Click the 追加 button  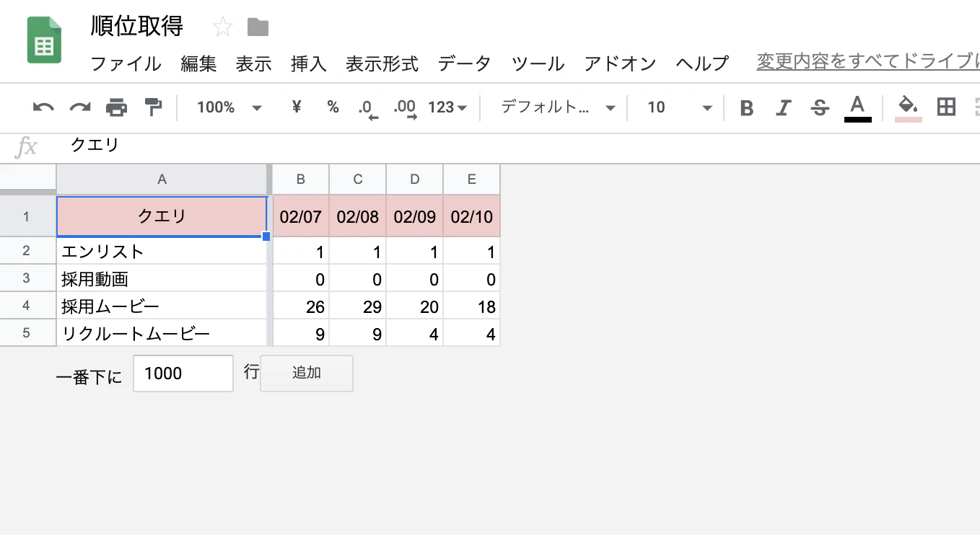pos(307,373)
